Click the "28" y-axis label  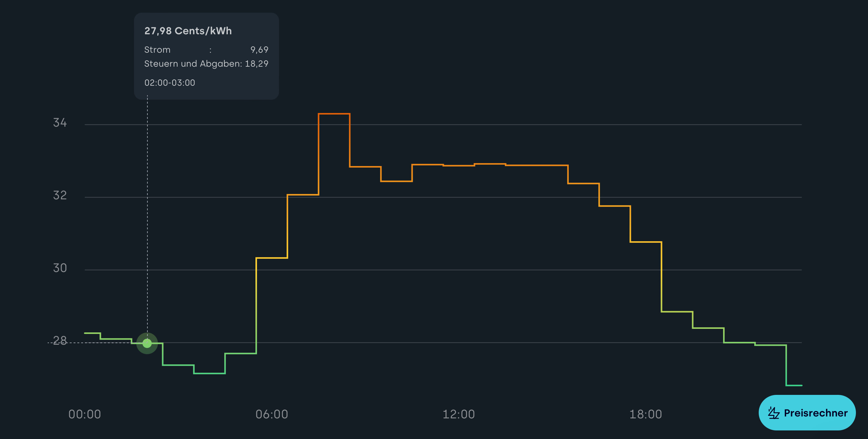60,341
